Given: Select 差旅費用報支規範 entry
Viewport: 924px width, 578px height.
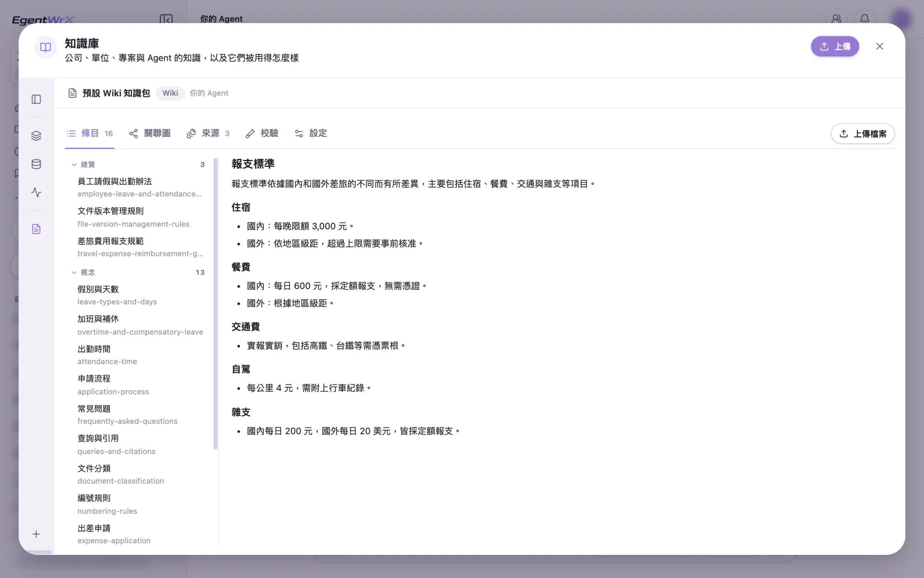Looking at the screenshot, I should 140,247.
